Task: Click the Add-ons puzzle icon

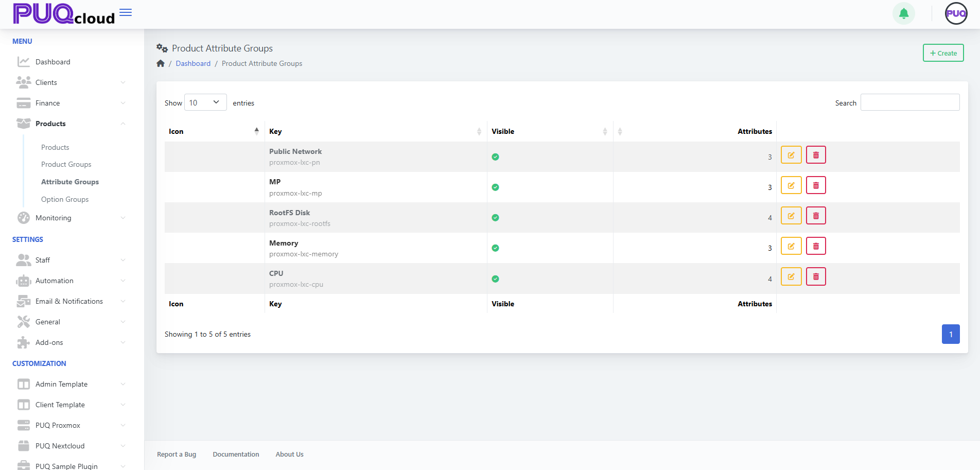Action: (24, 342)
